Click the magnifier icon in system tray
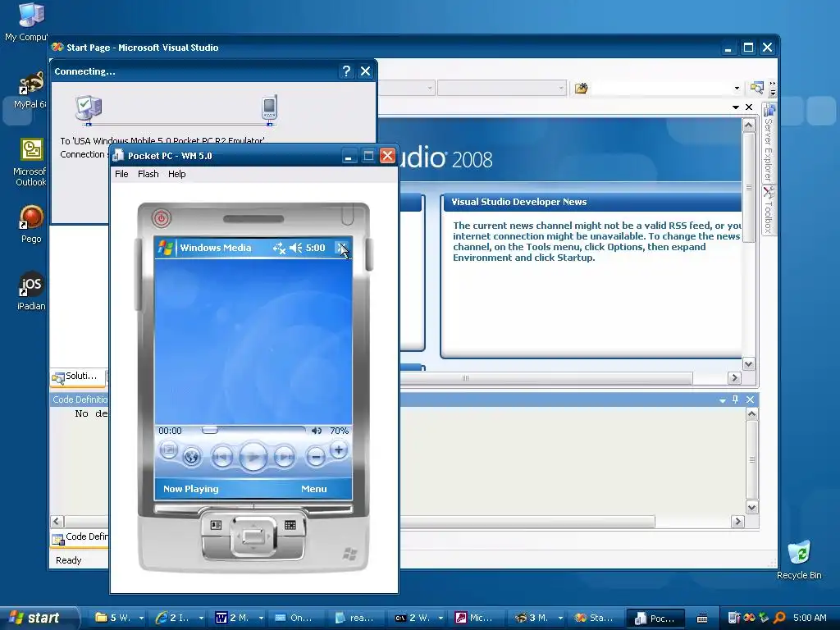The height and width of the screenshot is (630, 840). click(x=779, y=618)
